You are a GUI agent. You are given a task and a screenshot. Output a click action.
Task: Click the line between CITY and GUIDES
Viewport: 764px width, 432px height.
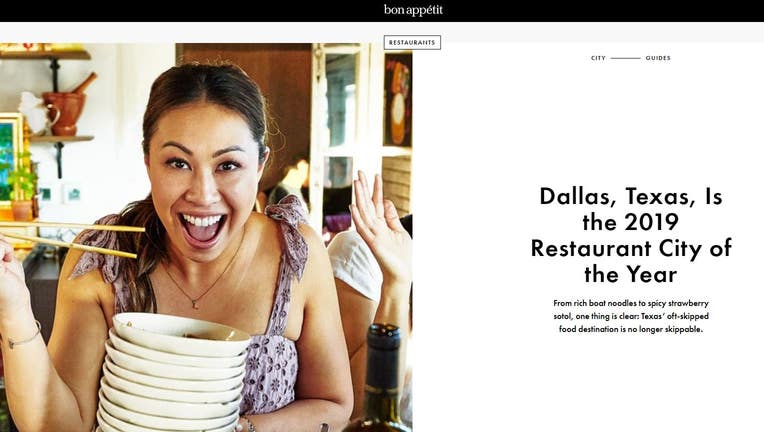(x=626, y=58)
